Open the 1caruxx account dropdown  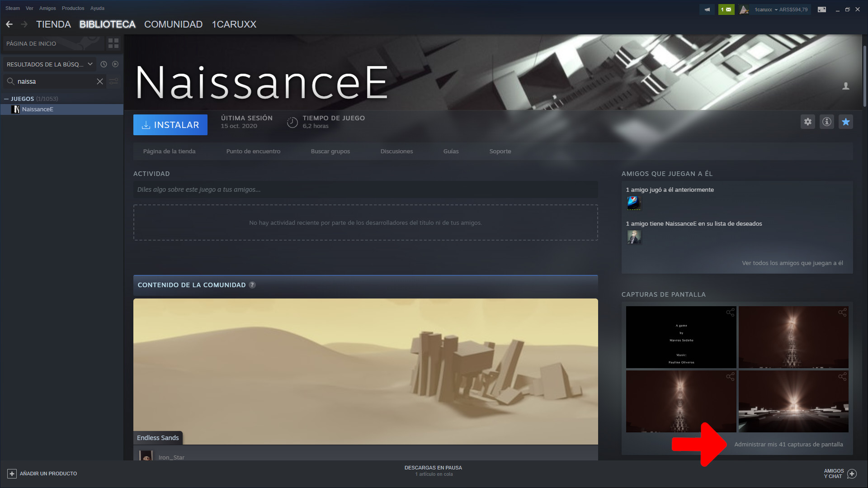pyautogui.click(x=781, y=9)
